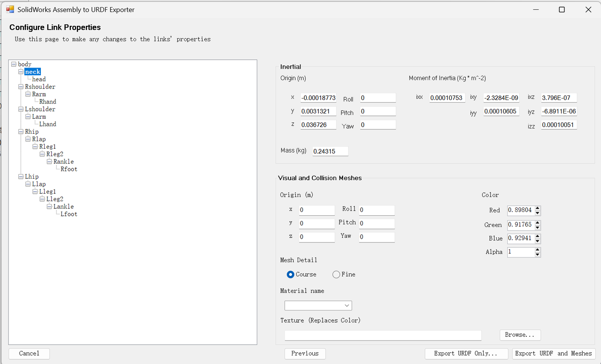This screenshot has width=601, height=364.
Task: Collapse the Lleg2 tree node
Action: 42,199
